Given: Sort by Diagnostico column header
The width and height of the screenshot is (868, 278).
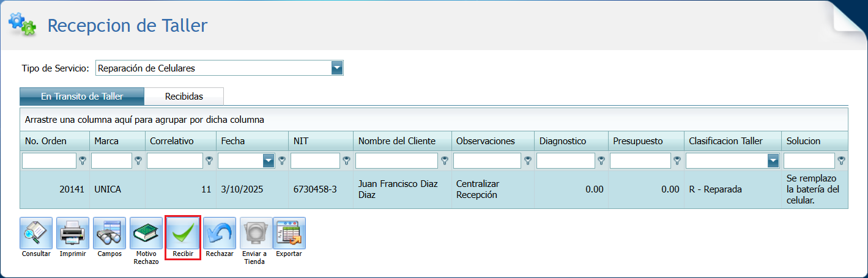Looking at the screenshot, I should point(571,141).
